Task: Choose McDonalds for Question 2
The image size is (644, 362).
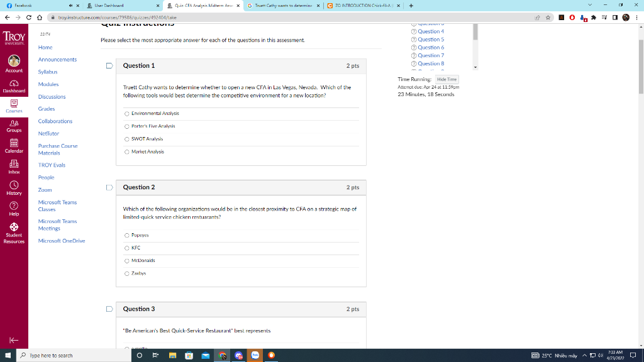Action: coord(127,261)
